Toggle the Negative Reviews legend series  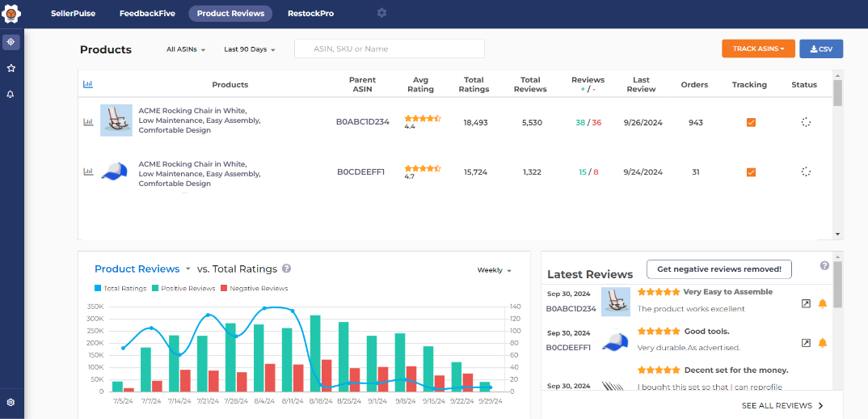pos(254,288)
